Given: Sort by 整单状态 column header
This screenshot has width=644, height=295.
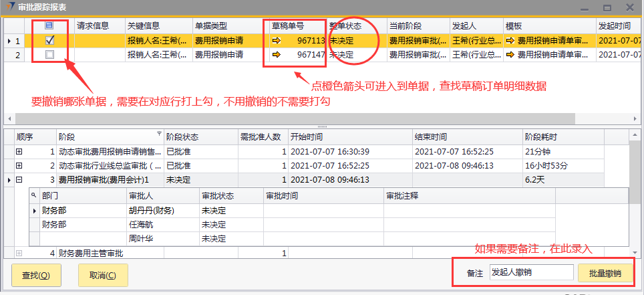Looking at the screenshot, I should 357,25.
